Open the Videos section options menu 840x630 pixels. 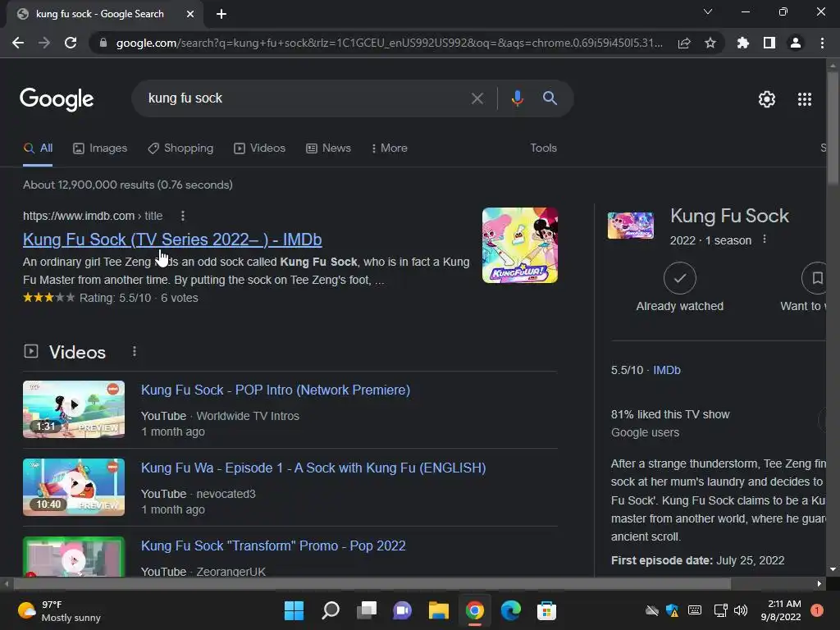tap(134, 351)
